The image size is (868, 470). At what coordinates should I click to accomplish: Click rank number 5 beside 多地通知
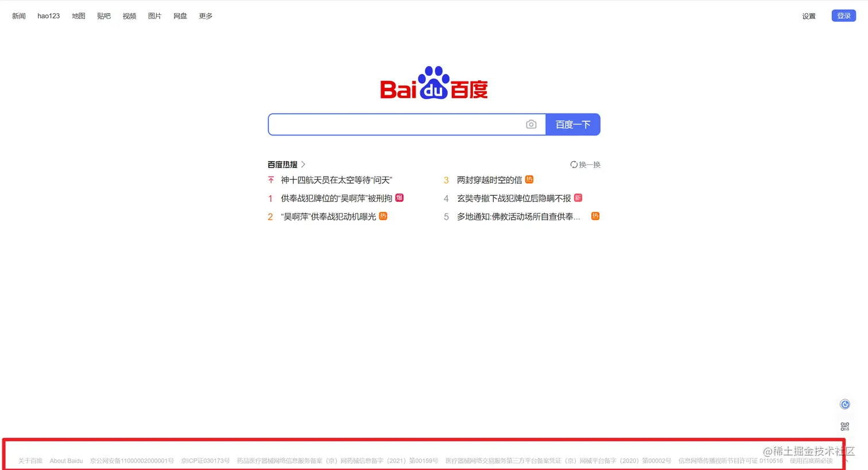[446, 217]
